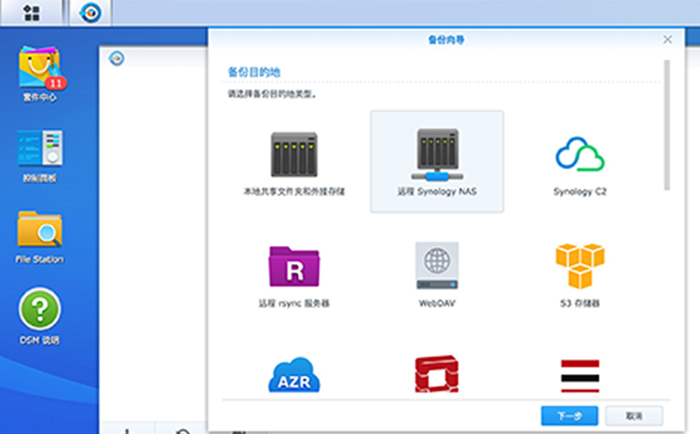700x434 pixels.
Task: Launch File Station from desktop
Action: coord(40,235)
